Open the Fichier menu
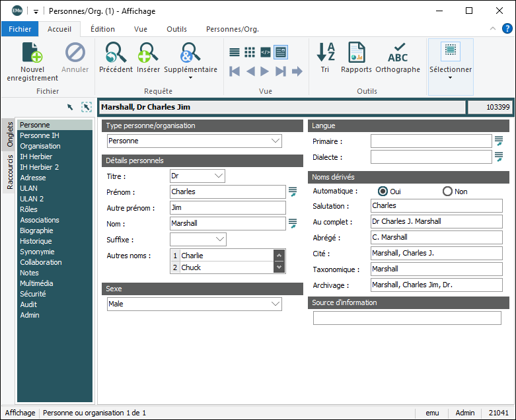 tap(20, 29)
